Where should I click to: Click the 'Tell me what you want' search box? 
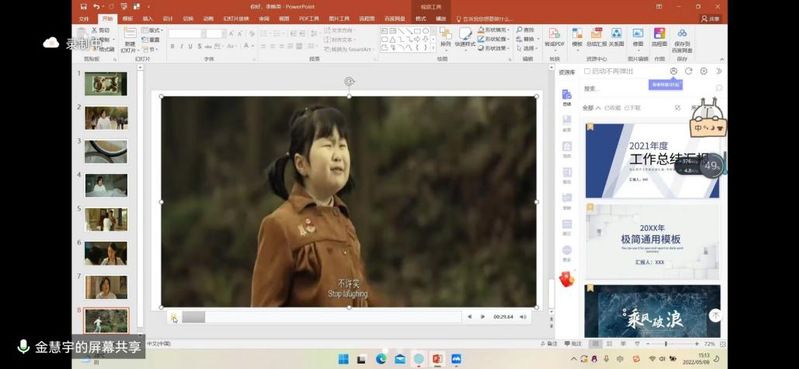(484, 19)
